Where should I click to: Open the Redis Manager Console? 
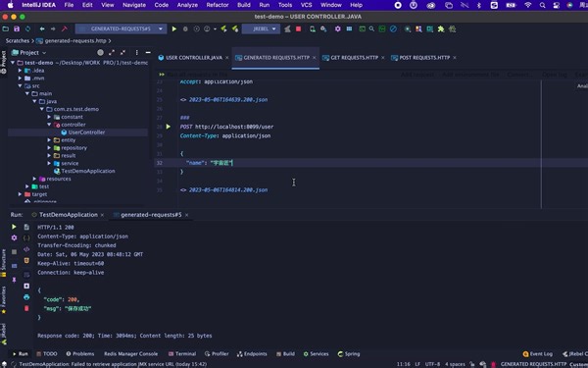coord(131,353)
